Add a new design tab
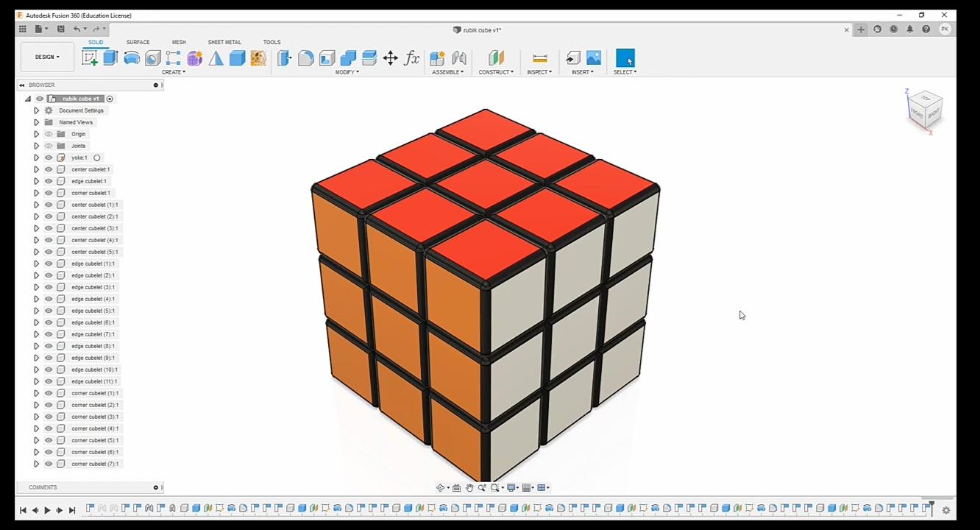The width and height of the screenshot is (980, 530). click(x=861, y=29)
